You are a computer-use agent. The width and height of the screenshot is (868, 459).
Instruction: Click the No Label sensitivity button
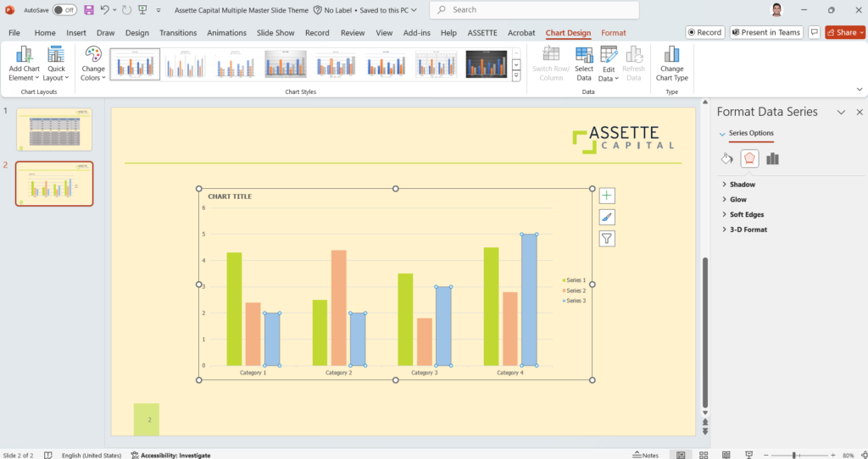point(331,10)
